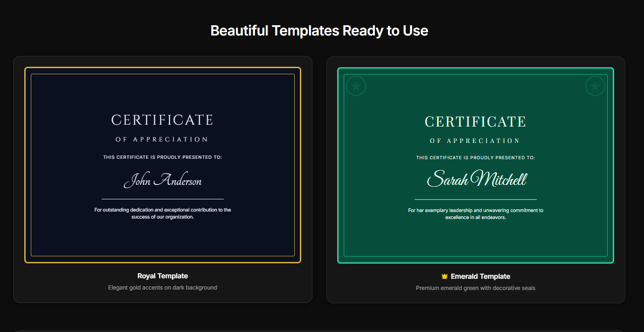The width and height of the screenshot is (644, 332).
Task: Click the crown icon beside Emerald Template label
Action: 443,276
